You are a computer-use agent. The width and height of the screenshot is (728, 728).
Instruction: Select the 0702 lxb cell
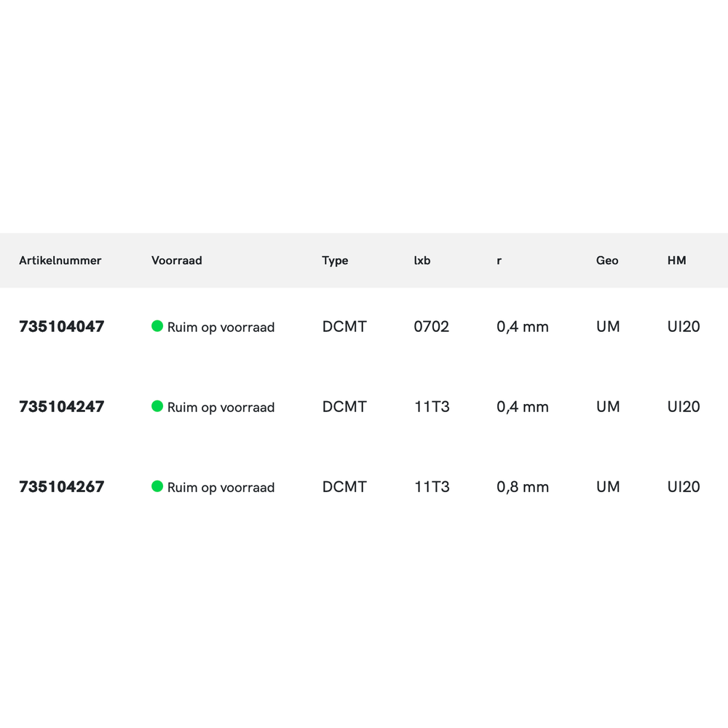coord(432,327)
